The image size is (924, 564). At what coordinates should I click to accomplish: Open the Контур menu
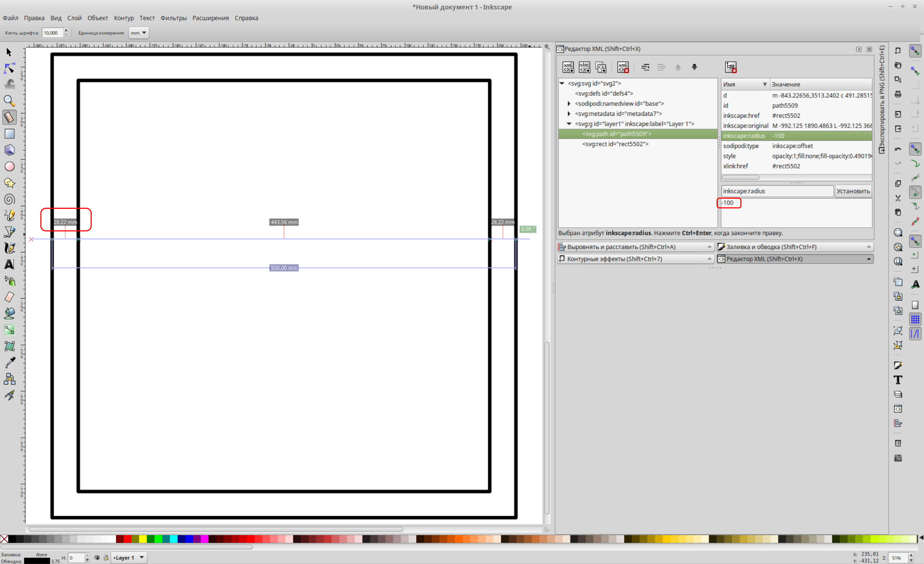coord(124,18)
